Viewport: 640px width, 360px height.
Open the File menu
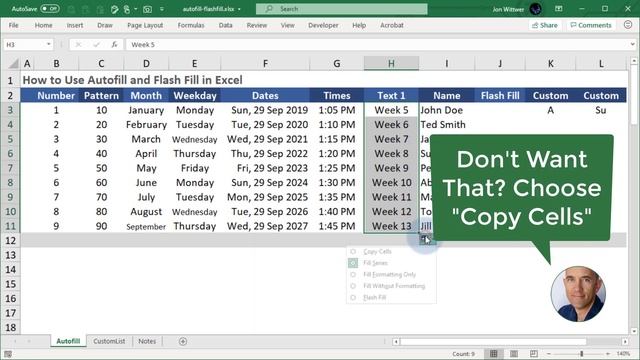(13, 25)
